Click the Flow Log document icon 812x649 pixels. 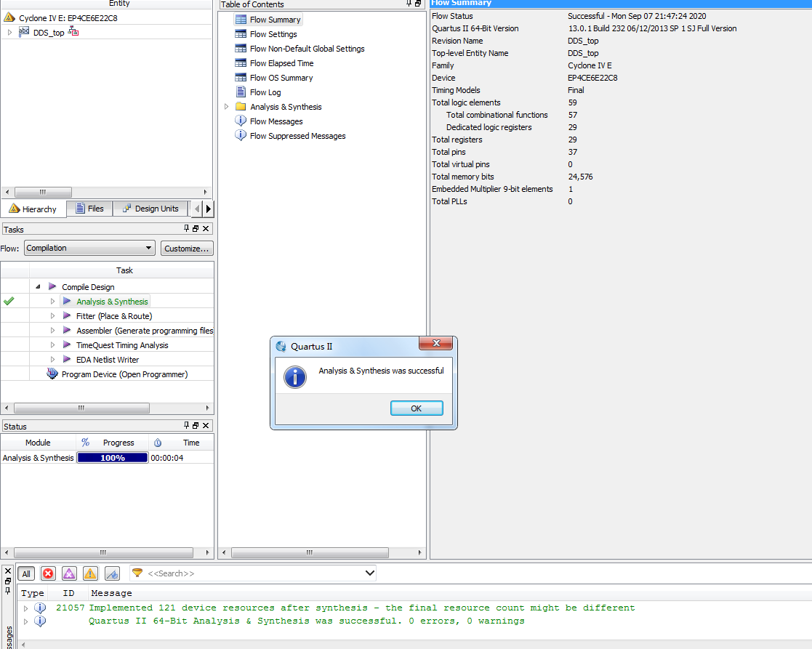[241, 92]
